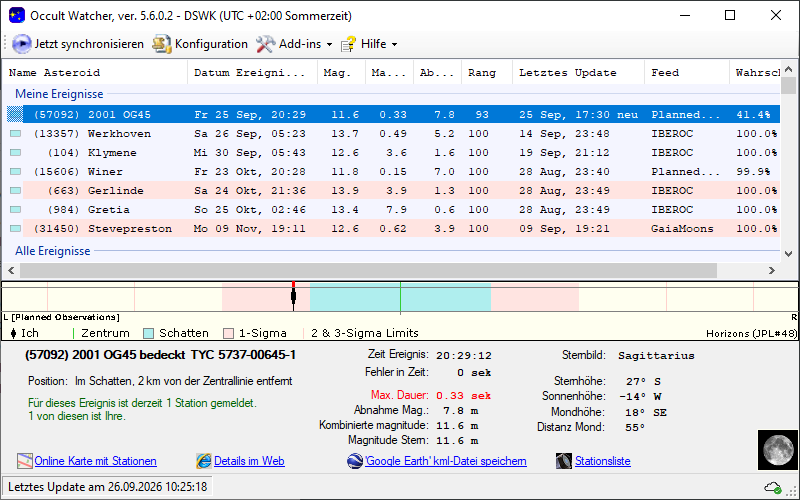This screenshot has width=800, height=500.
Task: Click the horizontal scrollbar thumb
Action: (368, 270)
